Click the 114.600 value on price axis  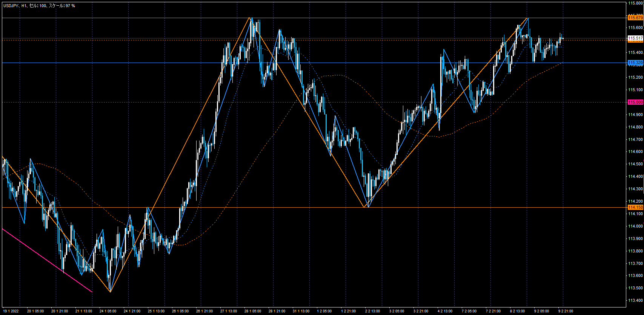[635, 151]
